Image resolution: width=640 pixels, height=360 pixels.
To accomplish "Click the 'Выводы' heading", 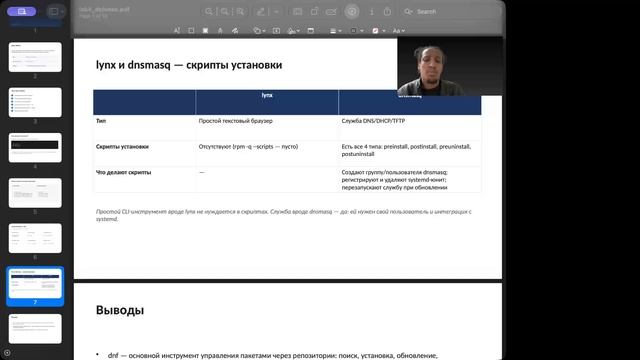I will pyautogui.click(x=120, y=310).
